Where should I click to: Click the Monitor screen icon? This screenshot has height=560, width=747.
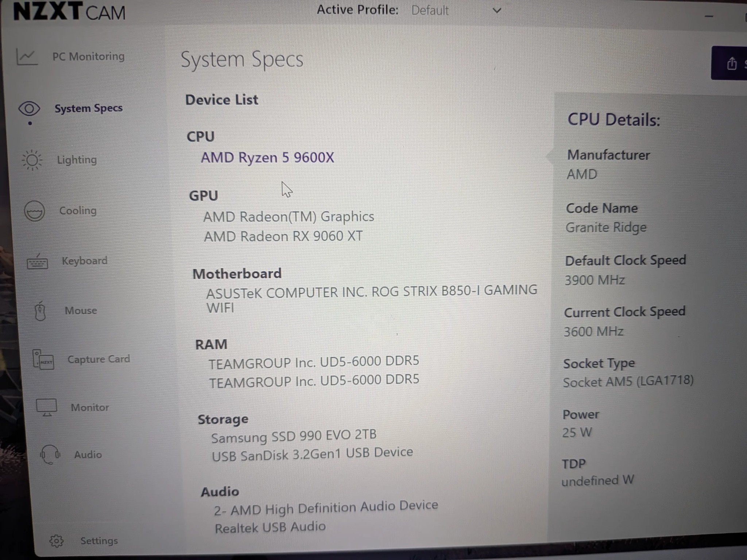46,408
